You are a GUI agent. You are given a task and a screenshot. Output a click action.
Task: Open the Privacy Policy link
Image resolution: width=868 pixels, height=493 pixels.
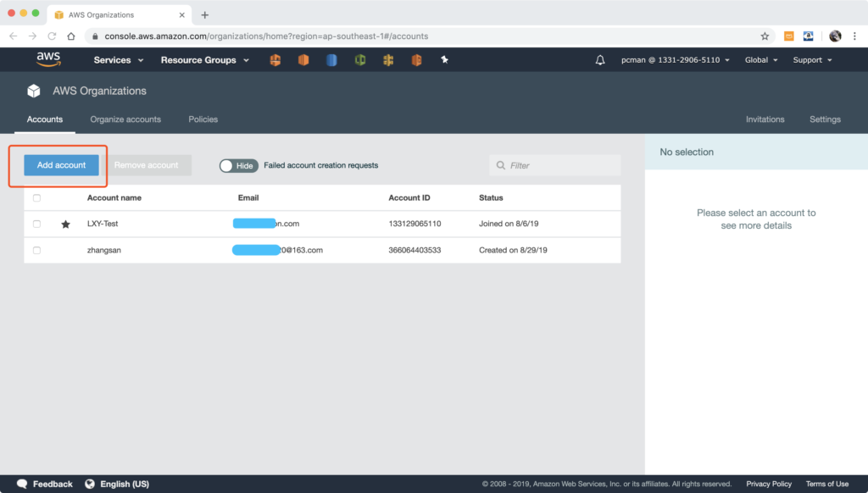[769, 485]
